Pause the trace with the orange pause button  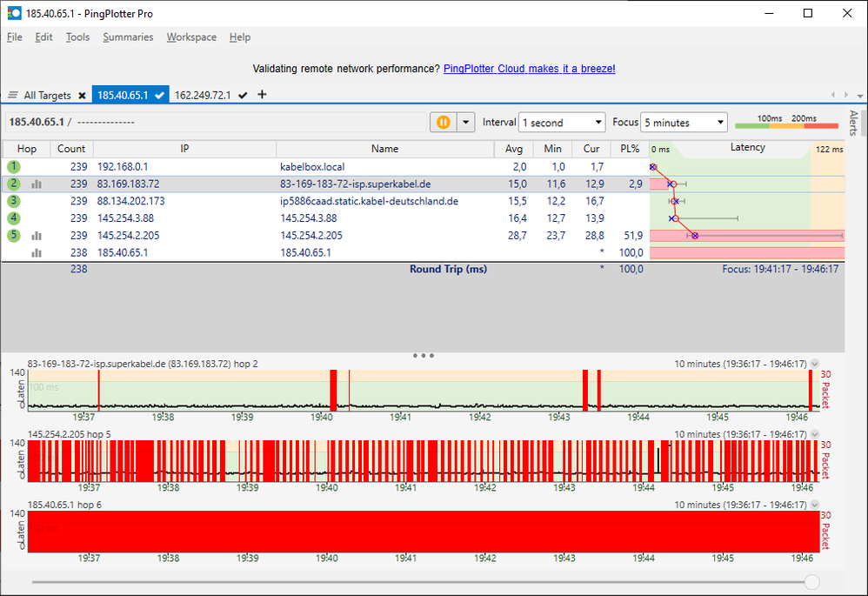[x=443, y=122]
